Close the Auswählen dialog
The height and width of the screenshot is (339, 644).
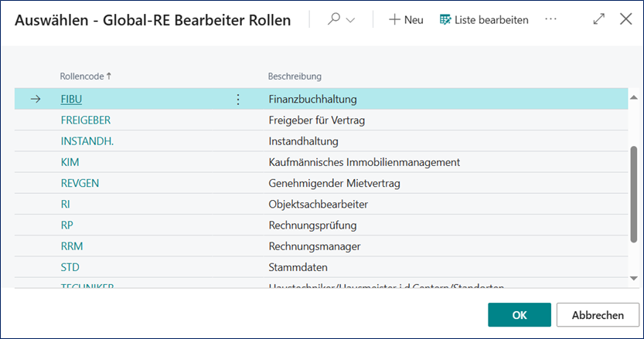tap(625, 20)
